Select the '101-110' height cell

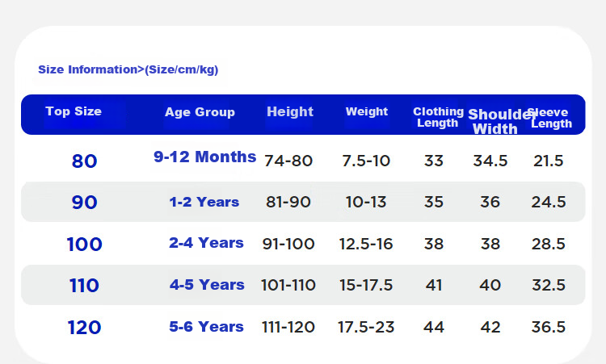[288, 285]
